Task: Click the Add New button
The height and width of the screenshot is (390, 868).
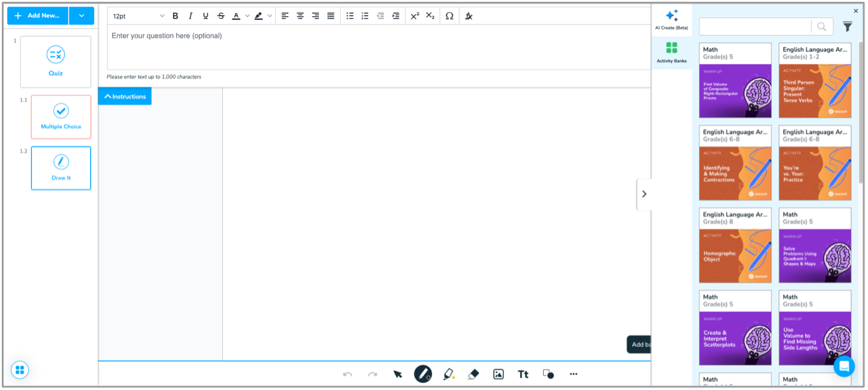Action: [37, 16]
